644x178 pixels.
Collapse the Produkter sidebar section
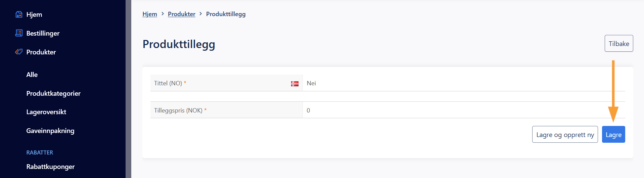41,52
